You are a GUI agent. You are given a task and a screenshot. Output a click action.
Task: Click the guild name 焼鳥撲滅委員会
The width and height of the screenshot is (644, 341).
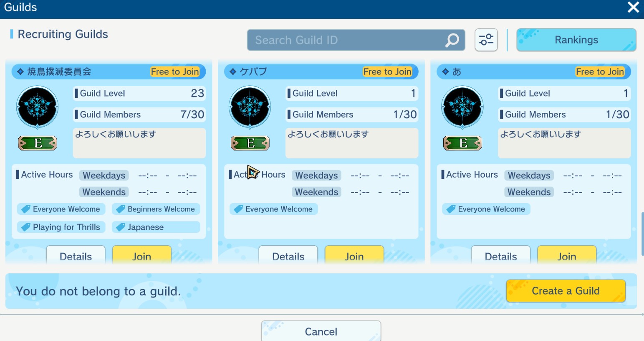59,72
